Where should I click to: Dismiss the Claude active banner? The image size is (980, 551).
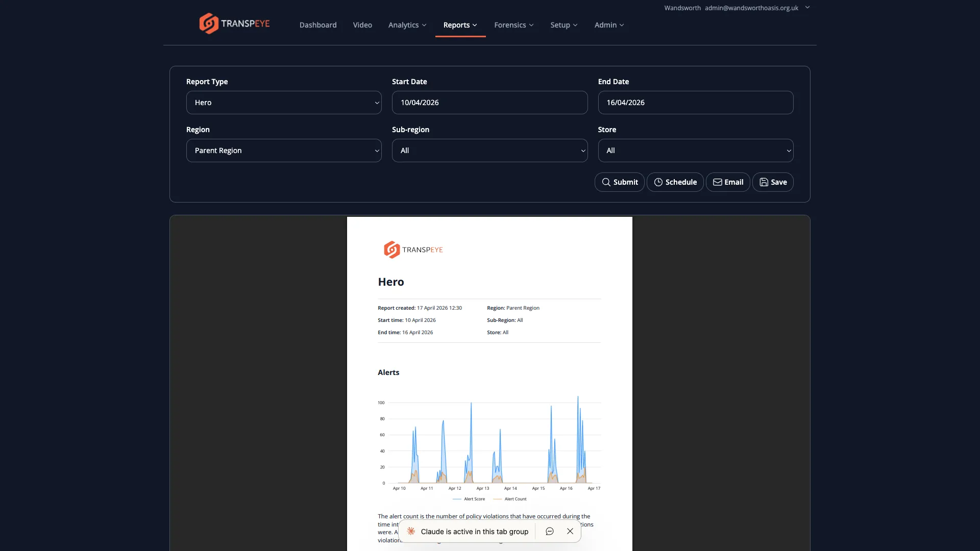pyautogui.click(x=570, y=531)
